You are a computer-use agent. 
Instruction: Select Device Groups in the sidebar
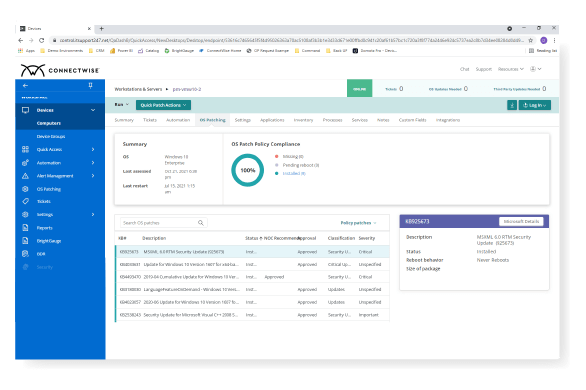51,136
